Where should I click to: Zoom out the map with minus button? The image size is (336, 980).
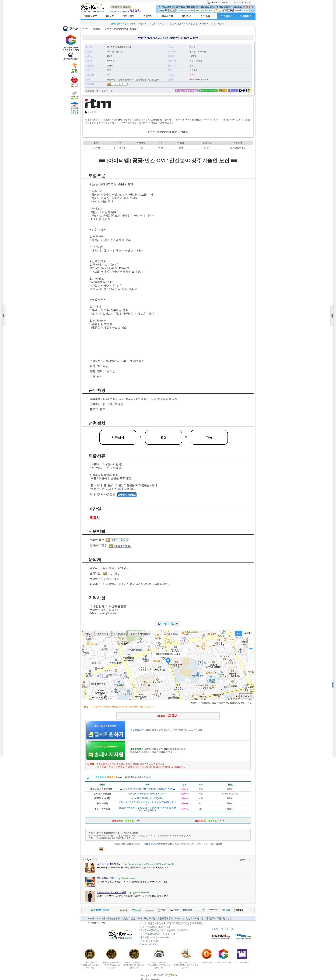coord(250,667)
